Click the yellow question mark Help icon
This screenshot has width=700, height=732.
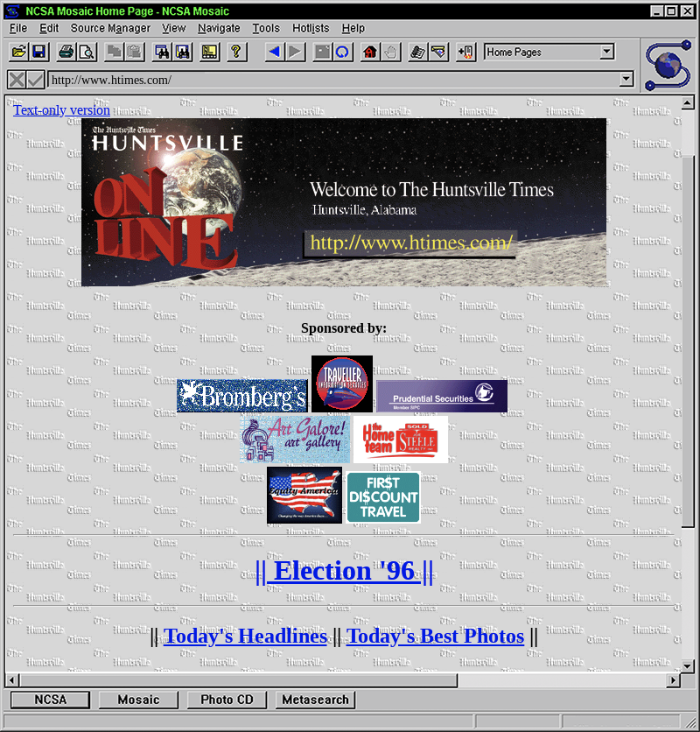pyautogui.click(x=235, y=53)
